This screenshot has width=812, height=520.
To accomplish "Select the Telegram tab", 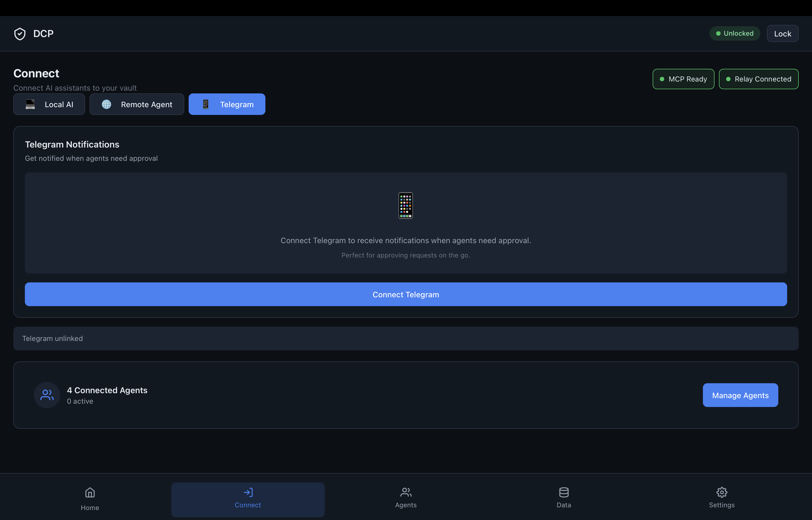I will pyautogui.click(x=227, y=104).
